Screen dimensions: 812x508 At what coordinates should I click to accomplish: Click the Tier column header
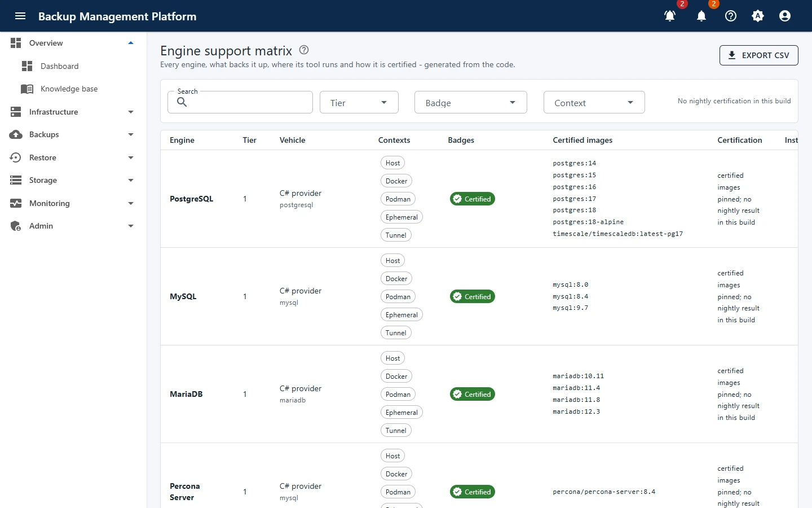(x=250, y=140)
